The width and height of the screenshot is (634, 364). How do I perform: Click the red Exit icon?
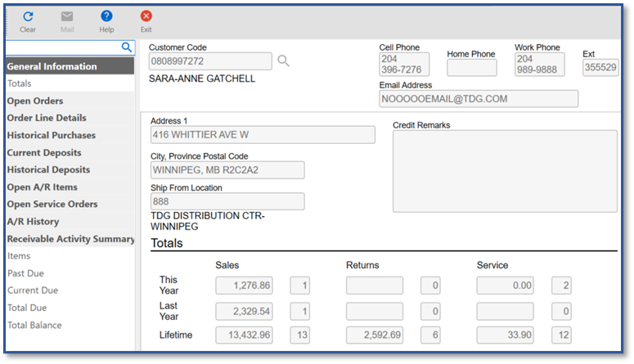click(x=146, y=16)
